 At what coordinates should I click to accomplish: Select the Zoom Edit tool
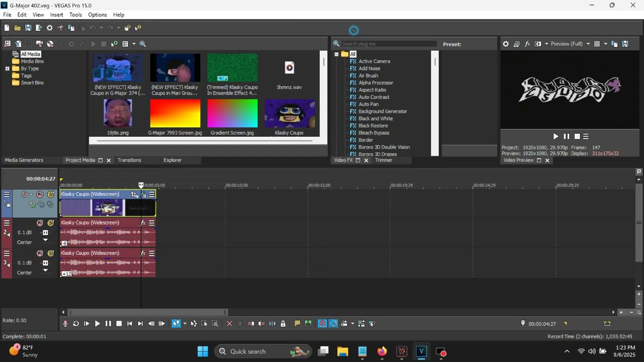(215, 324)
